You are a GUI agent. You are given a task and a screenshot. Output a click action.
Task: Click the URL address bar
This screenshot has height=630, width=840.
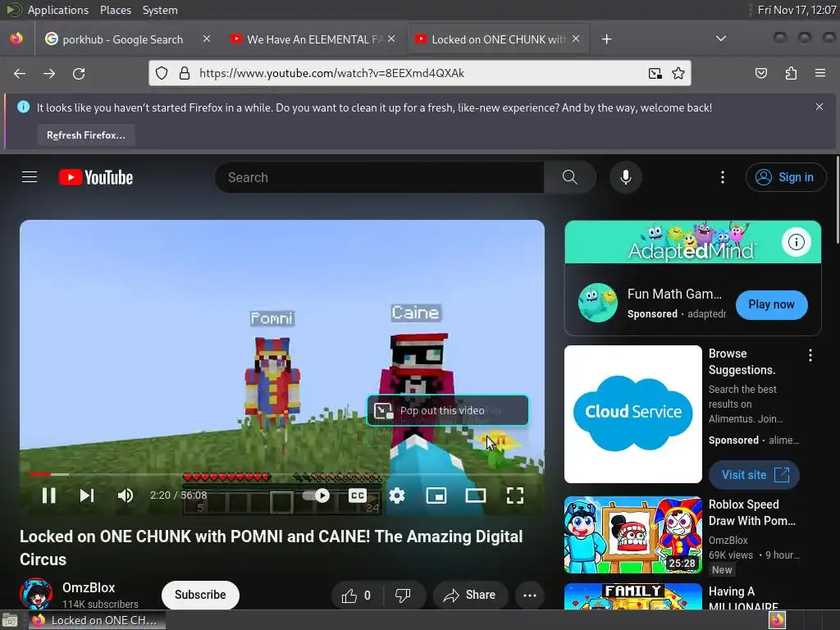tap(419, 73)
